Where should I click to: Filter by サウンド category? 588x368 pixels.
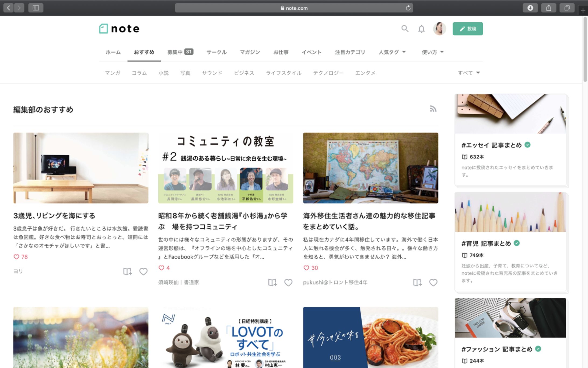tap(212, 73)
